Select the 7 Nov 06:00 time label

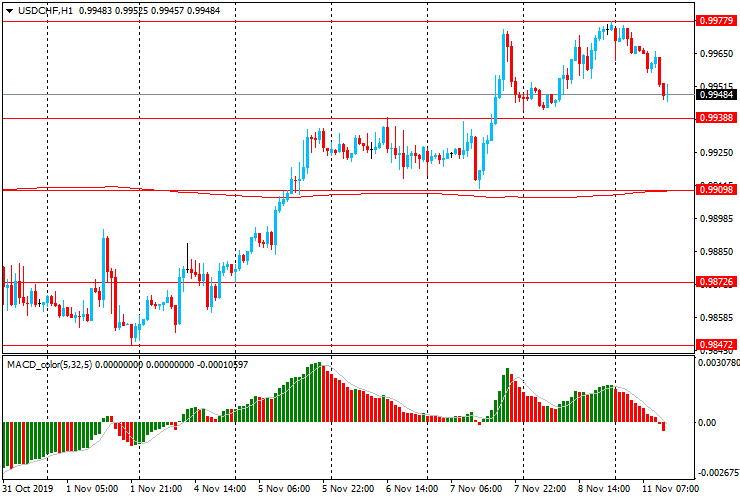(476, 490)
